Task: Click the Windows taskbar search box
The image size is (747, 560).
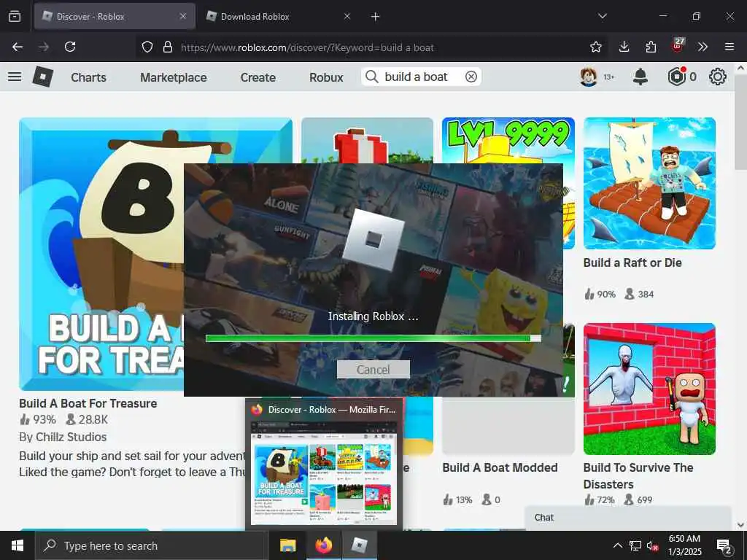Action: coord(152,545)
